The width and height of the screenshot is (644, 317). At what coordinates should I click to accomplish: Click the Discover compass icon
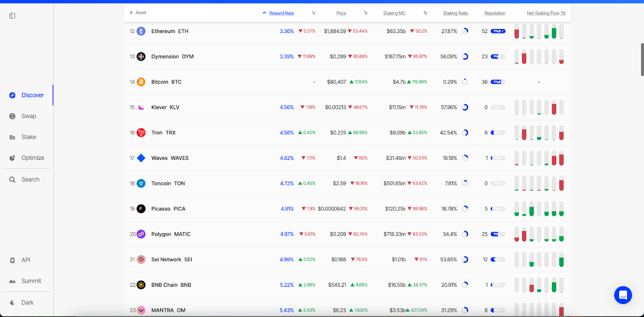(x=12, y=95)
